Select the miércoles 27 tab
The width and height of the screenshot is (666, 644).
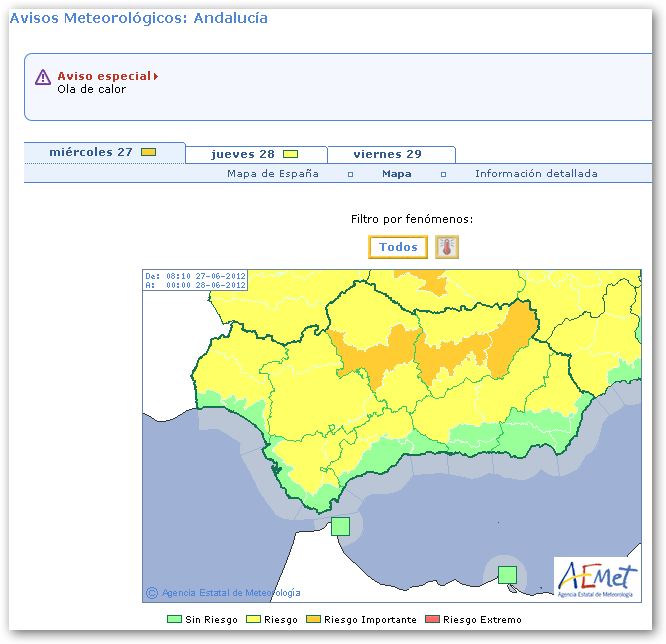(91, 152)
